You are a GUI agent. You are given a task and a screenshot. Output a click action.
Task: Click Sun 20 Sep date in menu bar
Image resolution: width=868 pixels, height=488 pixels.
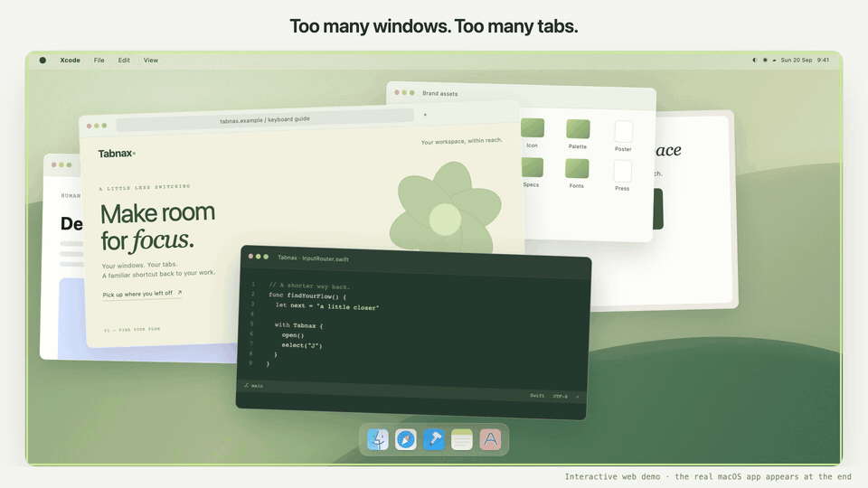(796, 61)
